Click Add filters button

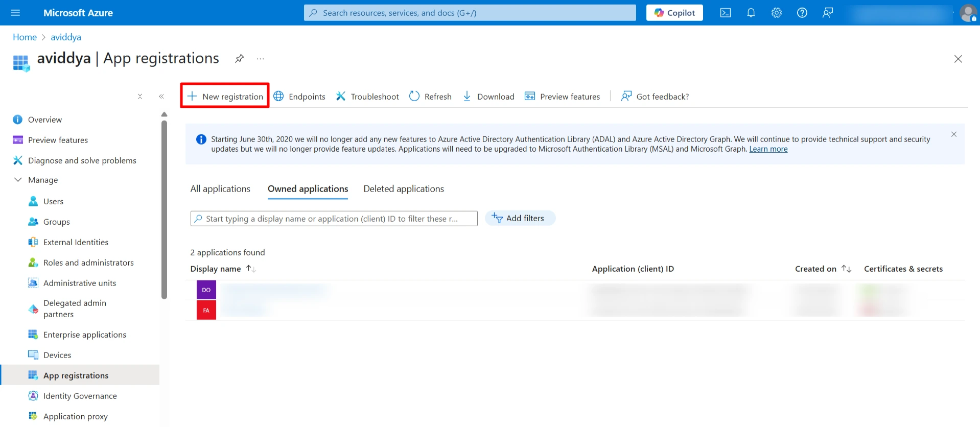click(520, 218)
